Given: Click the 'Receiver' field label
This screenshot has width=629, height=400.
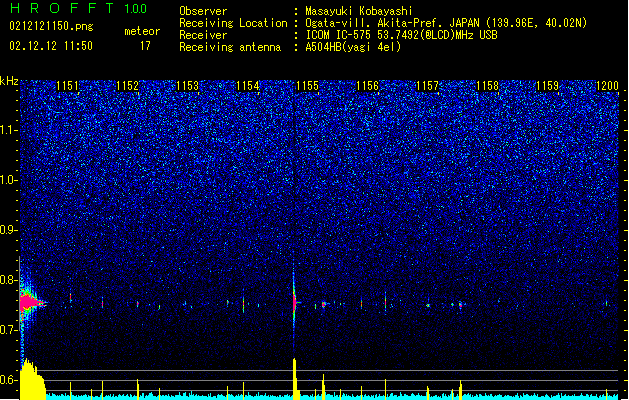Looking at the screenshot, I should [203, 35].
